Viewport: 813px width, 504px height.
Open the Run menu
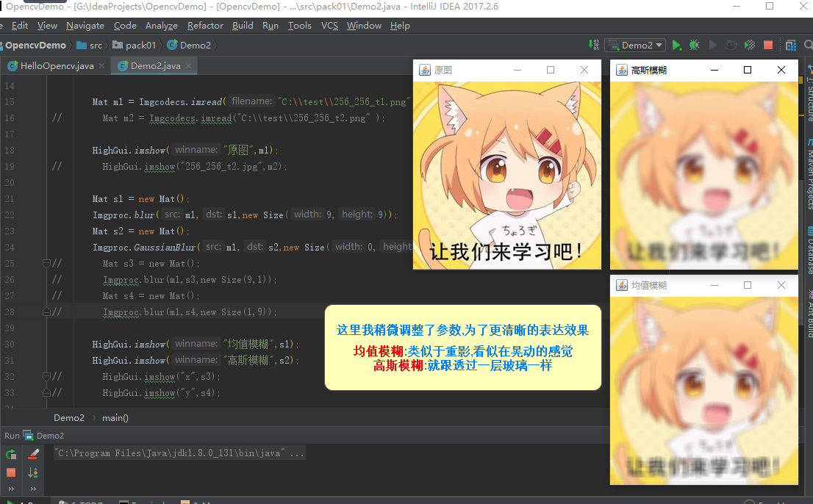[270, 26]
